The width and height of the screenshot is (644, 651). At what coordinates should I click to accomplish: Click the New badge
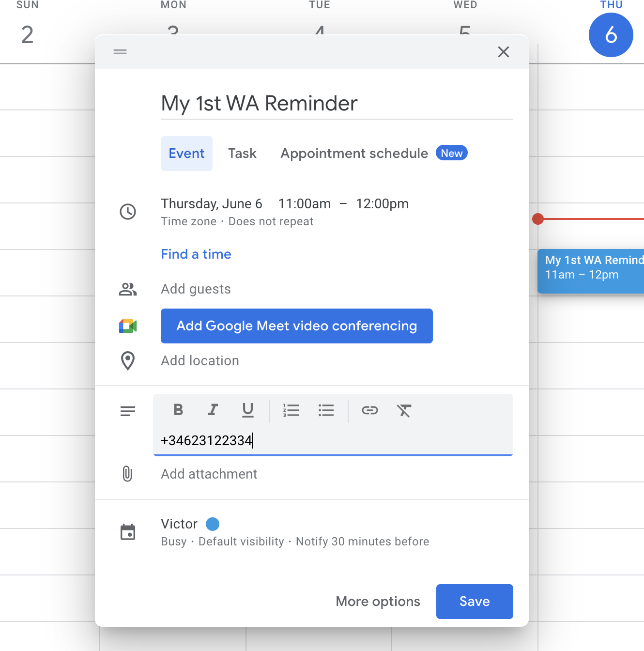click(x=452, y=153)
